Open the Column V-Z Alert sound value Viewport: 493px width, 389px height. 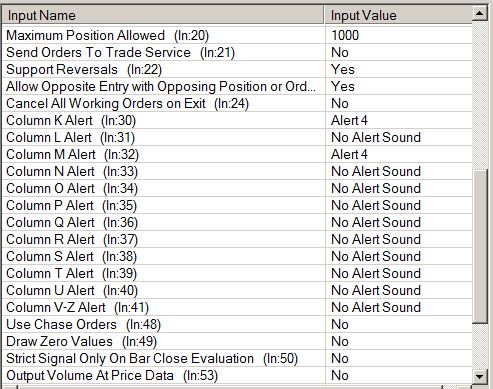click(x=399, y=307)
